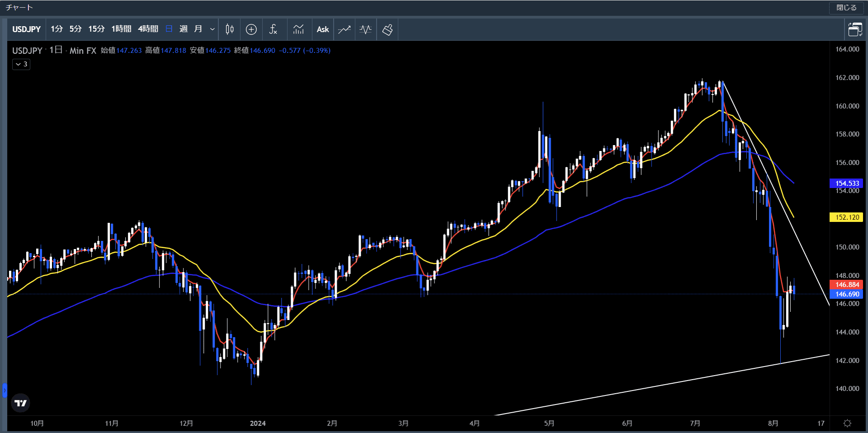Click the TradingView logo badge
This screenshot has width=868, height=433.
tap(20, 403)
